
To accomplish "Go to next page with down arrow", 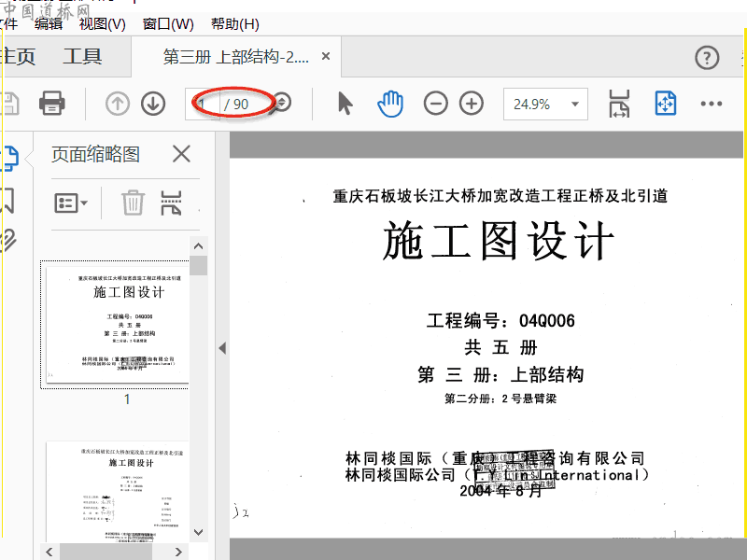I will pyautogui.click(x=153, y=104).
